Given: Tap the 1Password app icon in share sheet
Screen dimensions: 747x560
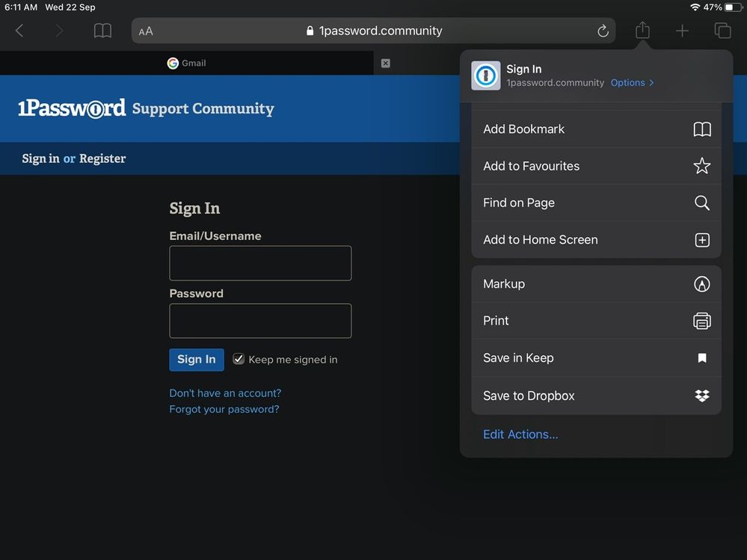Looking at the screenshot, I should click(x=485, y=76).
